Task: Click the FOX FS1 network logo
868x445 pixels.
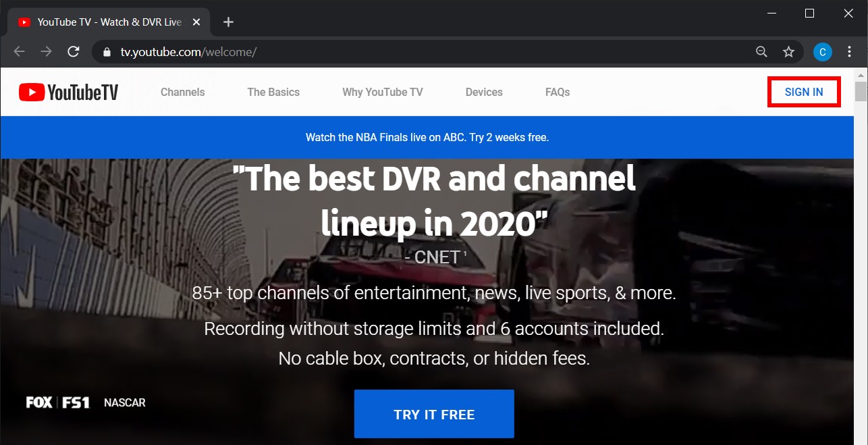Action: (58, 402)
